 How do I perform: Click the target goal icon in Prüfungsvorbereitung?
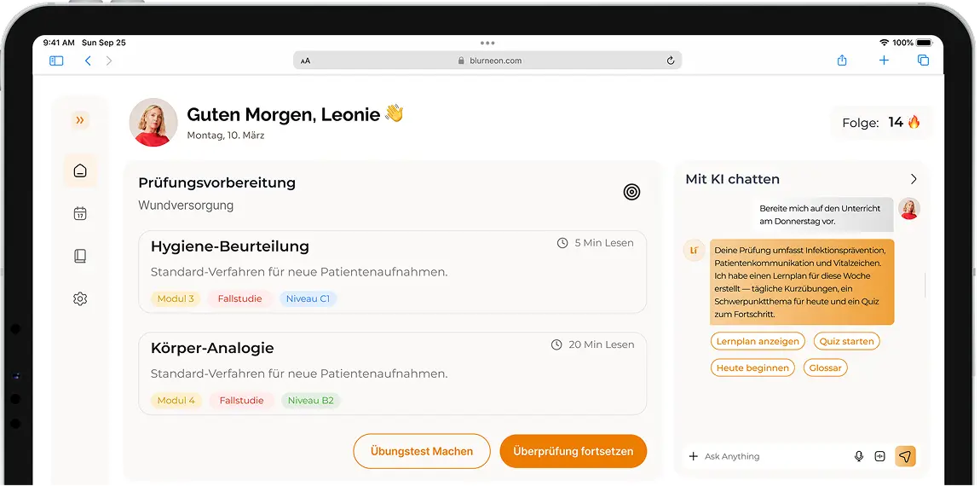click(x=631, y=192)
